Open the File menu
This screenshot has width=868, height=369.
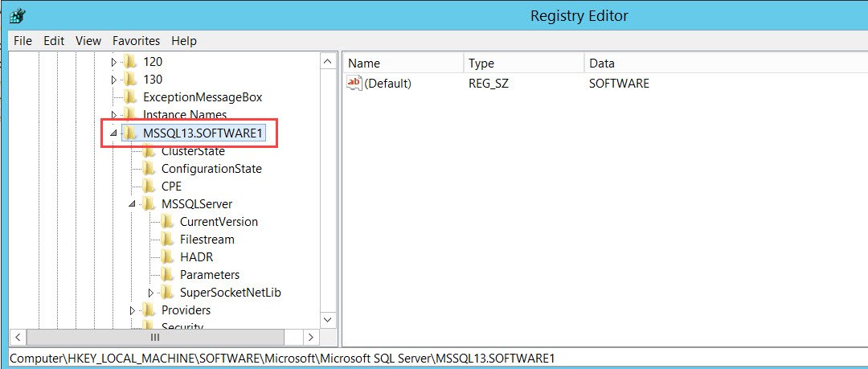pyautogui.click(x=23, y=41)
